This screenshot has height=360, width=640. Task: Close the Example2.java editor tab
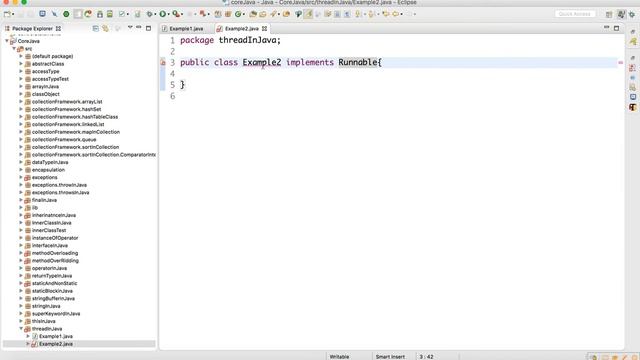[264, 29]
